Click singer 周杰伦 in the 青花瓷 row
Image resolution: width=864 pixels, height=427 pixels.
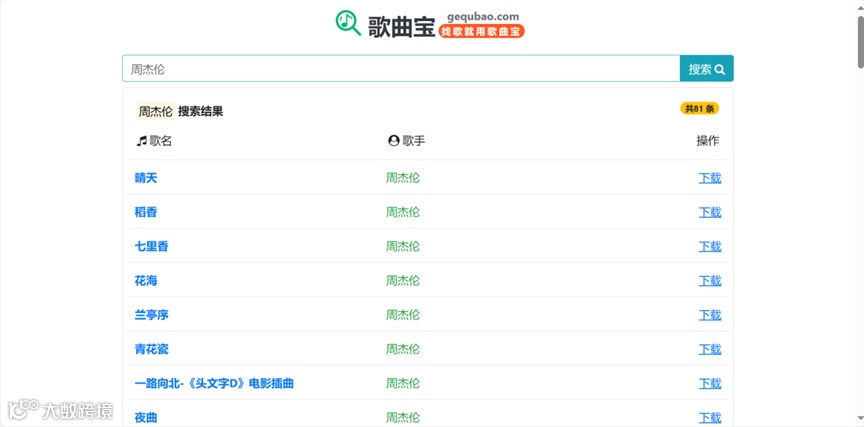point(403,349)
